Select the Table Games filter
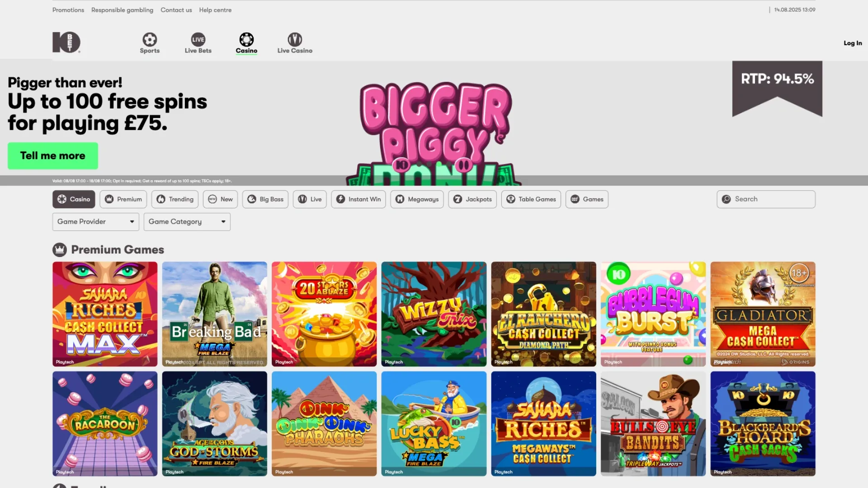868x488 pixels. (531, 199)
